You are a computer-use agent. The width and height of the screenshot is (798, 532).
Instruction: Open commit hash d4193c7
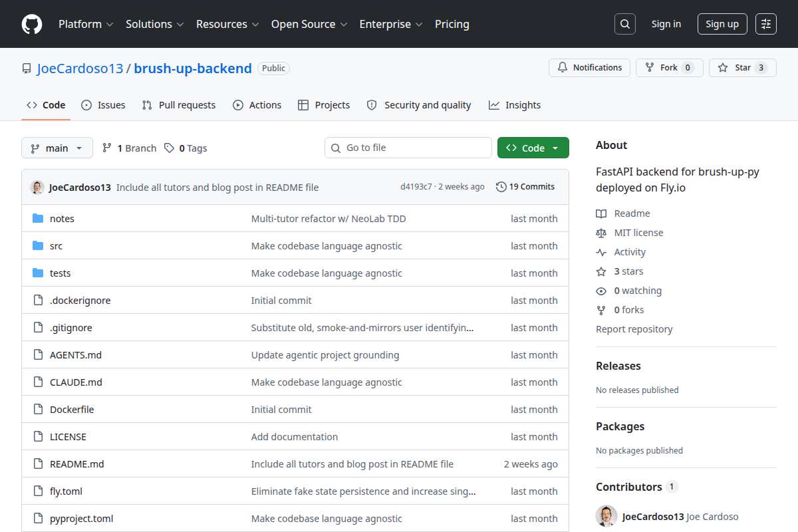[x=416, y=187]
